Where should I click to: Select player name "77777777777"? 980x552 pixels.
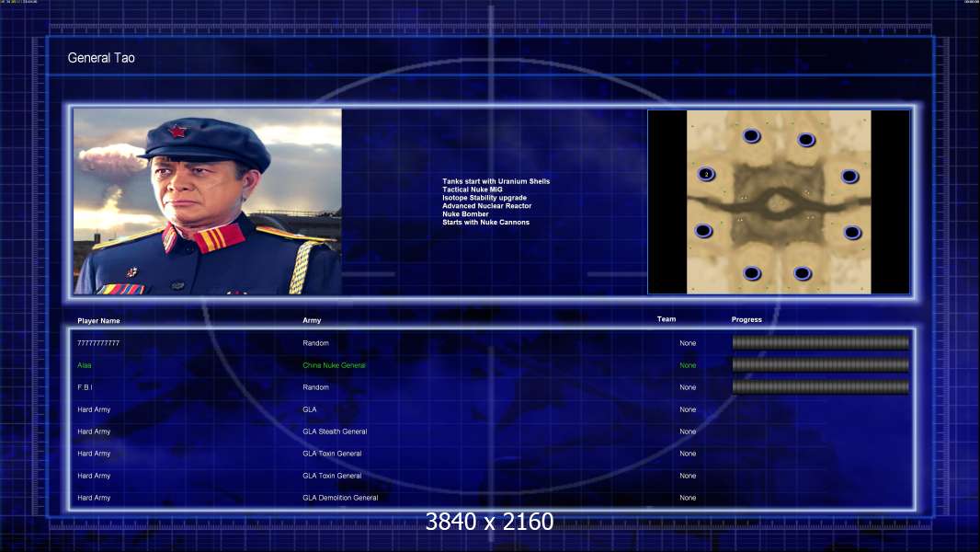tap(98, 343)
